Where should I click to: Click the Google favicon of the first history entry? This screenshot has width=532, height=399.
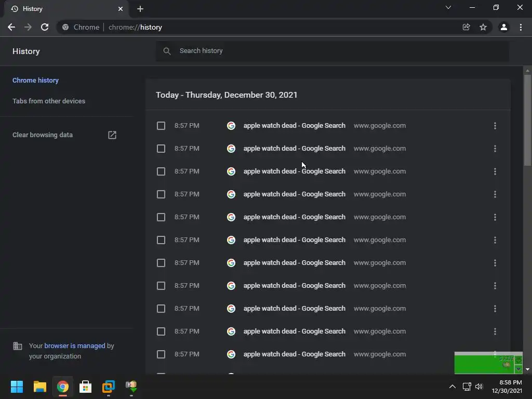point(231,126)
